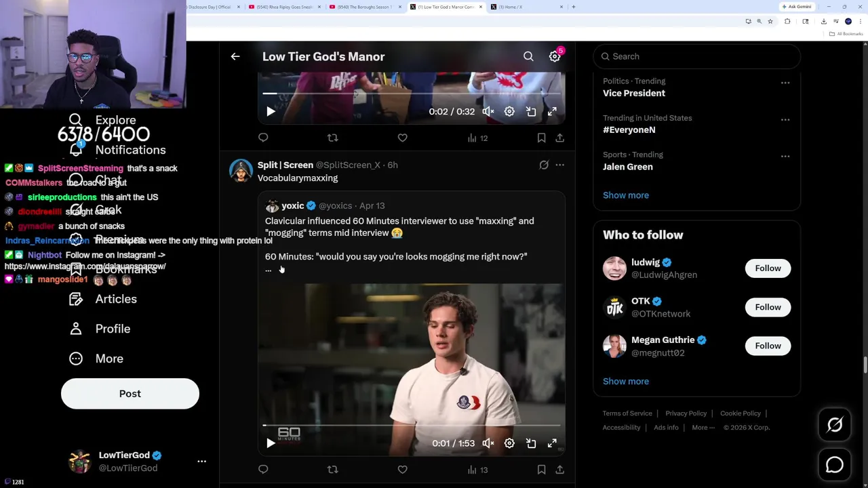
Task: Enter fullscreen on the 60 Minutes video
Action: [x=552, y=443]
